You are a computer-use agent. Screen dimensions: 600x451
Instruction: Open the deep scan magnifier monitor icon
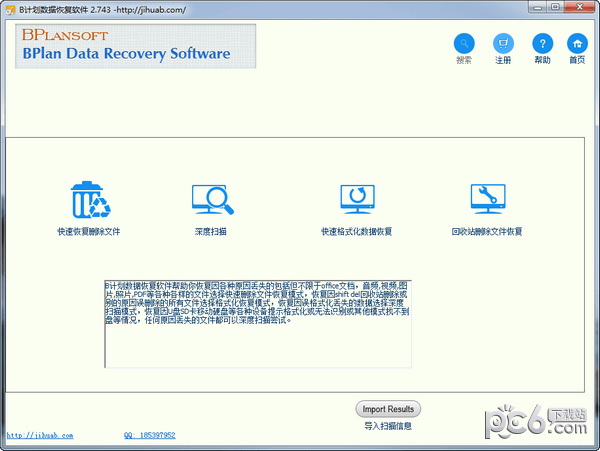(212, 199)
